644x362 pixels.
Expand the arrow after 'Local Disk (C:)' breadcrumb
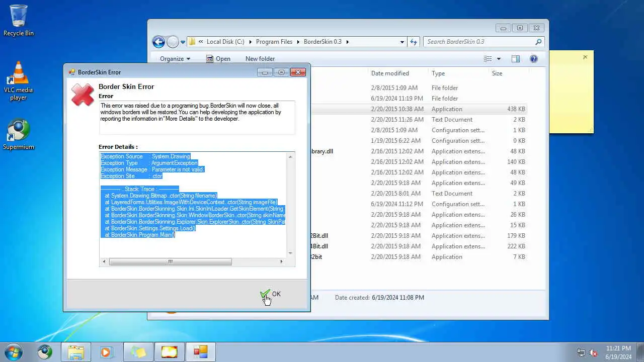(250, 42)
